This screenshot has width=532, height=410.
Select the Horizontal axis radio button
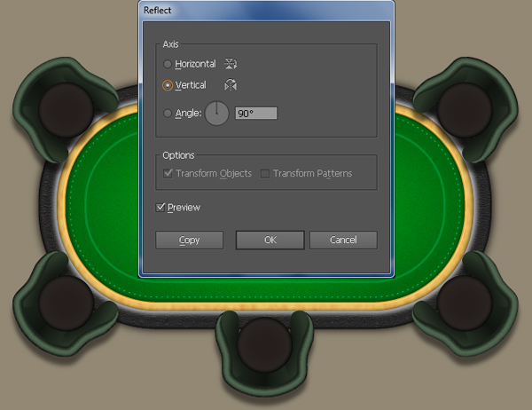[x=168, y=64]
